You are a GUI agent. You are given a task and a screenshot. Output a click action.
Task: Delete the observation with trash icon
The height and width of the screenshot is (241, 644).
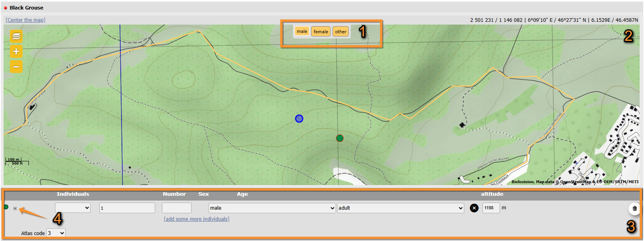pyautogui.click(x=635, y=208)
